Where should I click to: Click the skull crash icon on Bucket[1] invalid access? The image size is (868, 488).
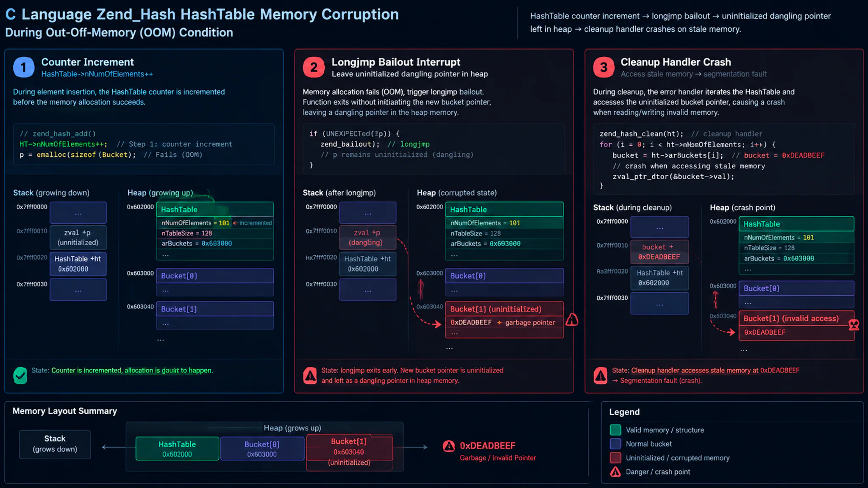(854, 325)
